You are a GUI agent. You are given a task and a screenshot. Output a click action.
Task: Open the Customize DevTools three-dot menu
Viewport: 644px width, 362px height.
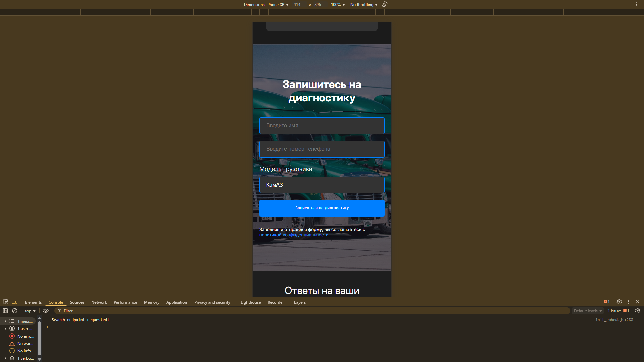coord(629,302)
